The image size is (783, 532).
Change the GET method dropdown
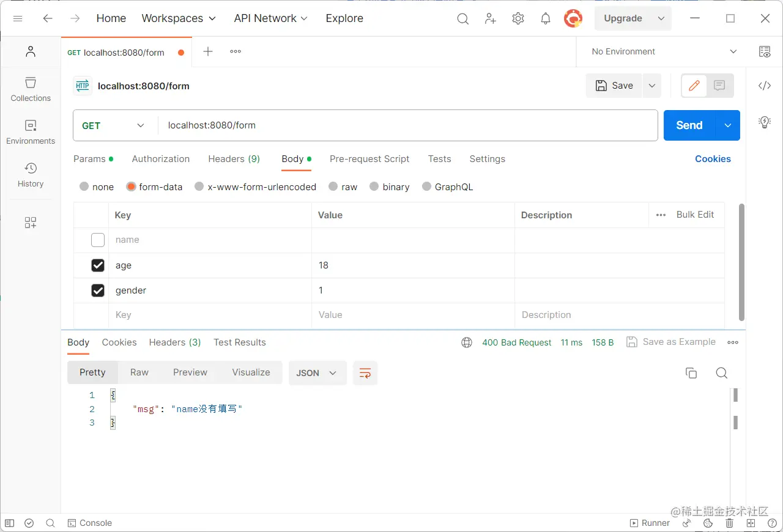pyautogui.click(x=114, y=125)
